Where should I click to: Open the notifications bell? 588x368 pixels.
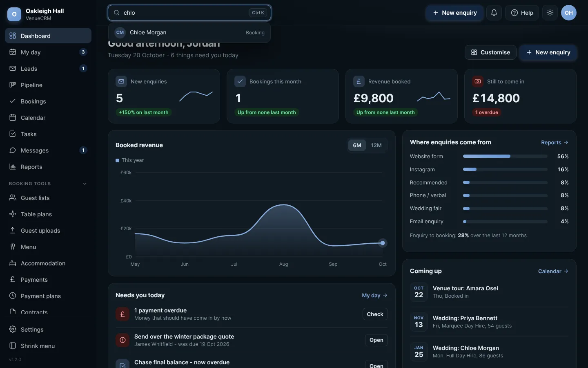pos(494,13)
